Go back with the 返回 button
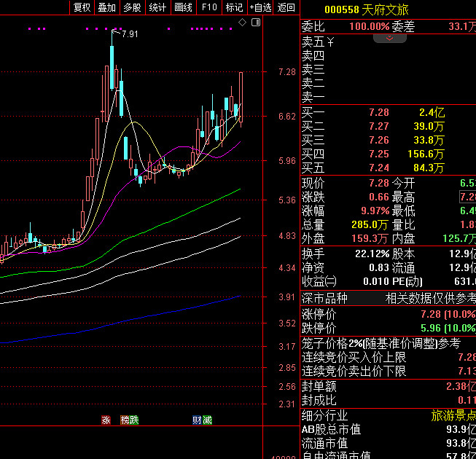Screen dimensions: 476x459 click(286, 7)
